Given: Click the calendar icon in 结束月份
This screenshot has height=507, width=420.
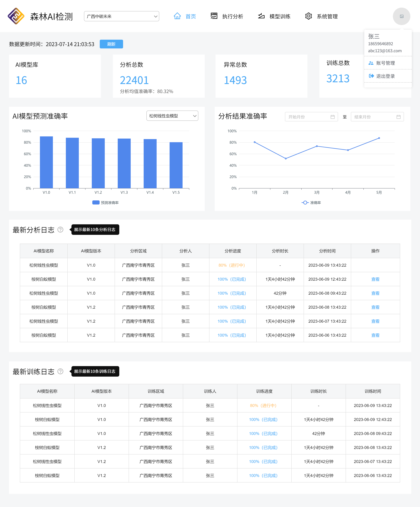Looking at the screenshot, I should [399, 117].
